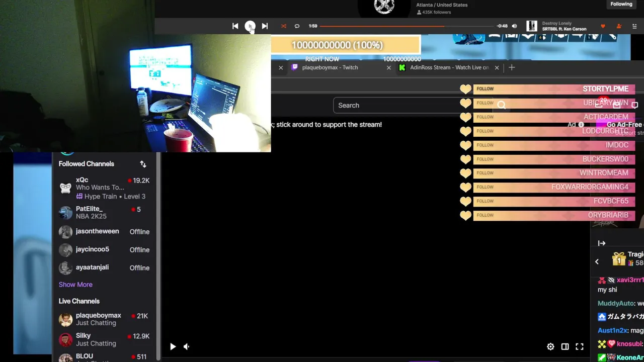Sort the Followed Channels list
Image resolution: width=644 pixels, height=362 pixels.
(143, 164)
